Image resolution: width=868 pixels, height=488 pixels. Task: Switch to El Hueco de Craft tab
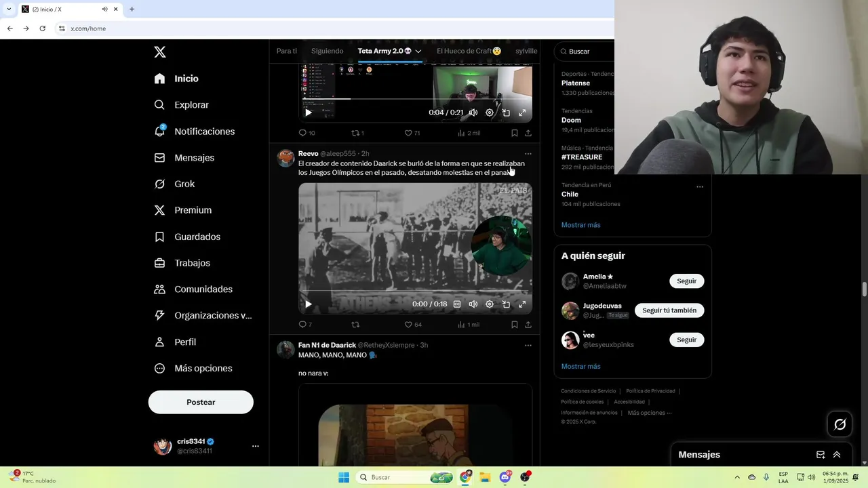[x=469, y=52]
